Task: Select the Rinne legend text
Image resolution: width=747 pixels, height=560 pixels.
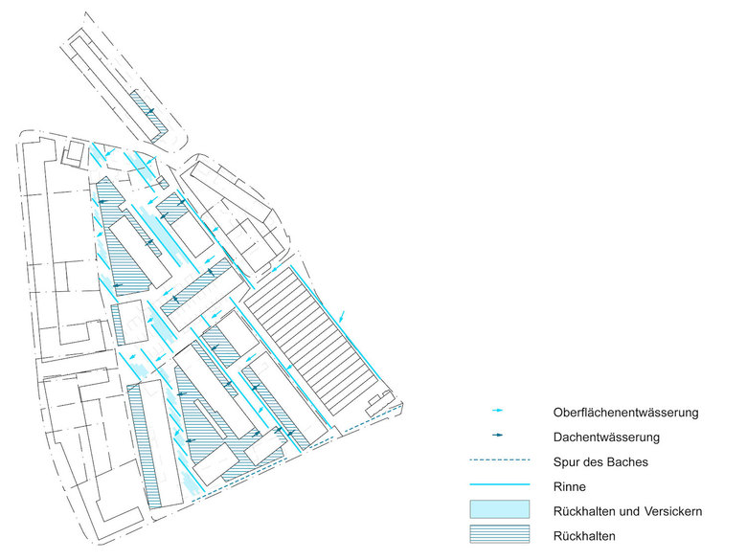Action: pyautogui.click(x=570, y=486)
